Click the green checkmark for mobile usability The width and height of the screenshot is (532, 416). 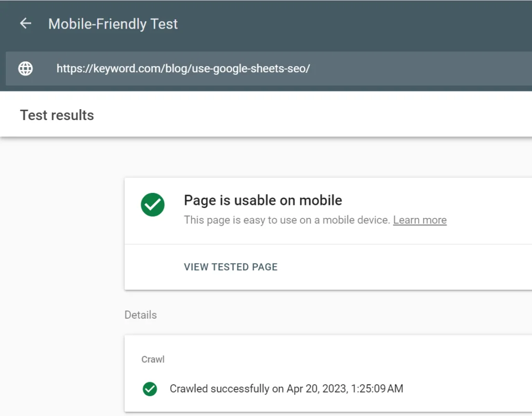(x=152, y=205)
